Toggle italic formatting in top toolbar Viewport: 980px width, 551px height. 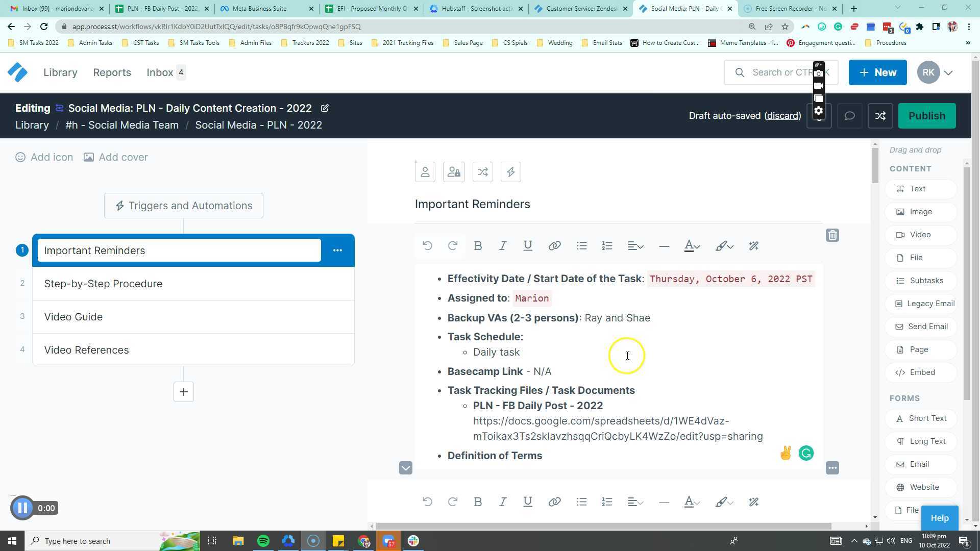[x=503, y=246]
